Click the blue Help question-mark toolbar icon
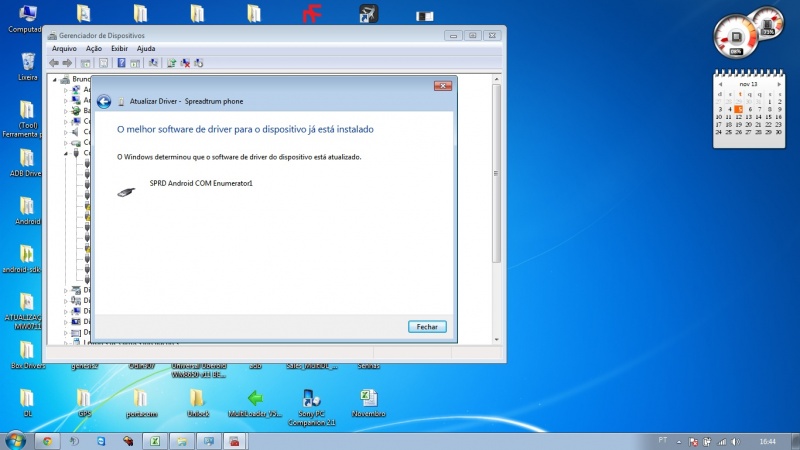 [121, 63]
